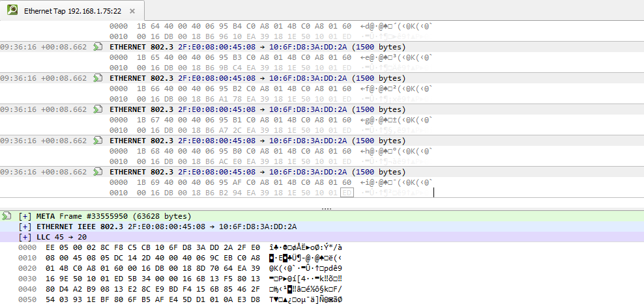Select hex line starting 1B 69 40 00
Viewport: 644px width, 304px height.
[x=271, y=182]
